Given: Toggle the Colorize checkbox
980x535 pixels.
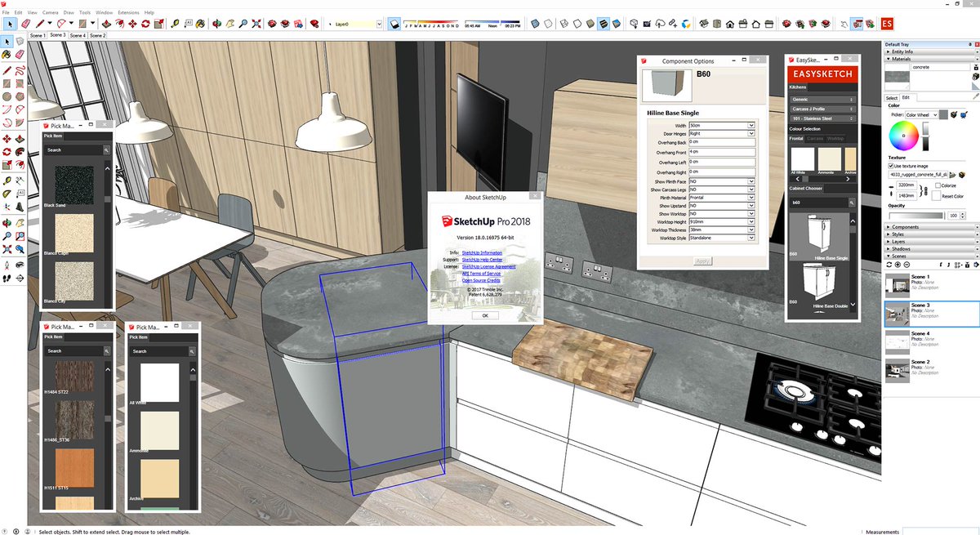Looking at the screenshot, I should point(938,185).
